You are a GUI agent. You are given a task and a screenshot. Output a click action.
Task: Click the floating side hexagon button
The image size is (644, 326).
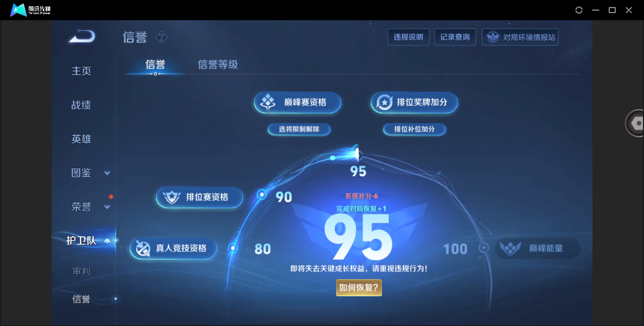point(636,123)
